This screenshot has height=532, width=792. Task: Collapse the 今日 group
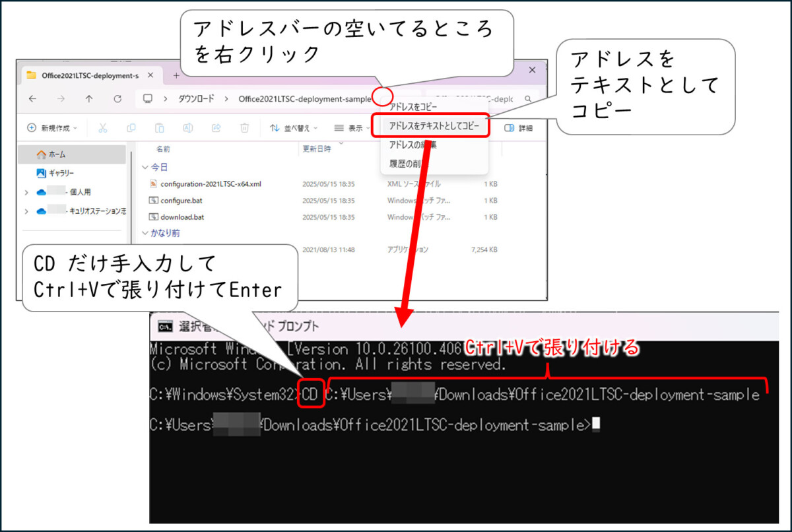tap(145, 168)
